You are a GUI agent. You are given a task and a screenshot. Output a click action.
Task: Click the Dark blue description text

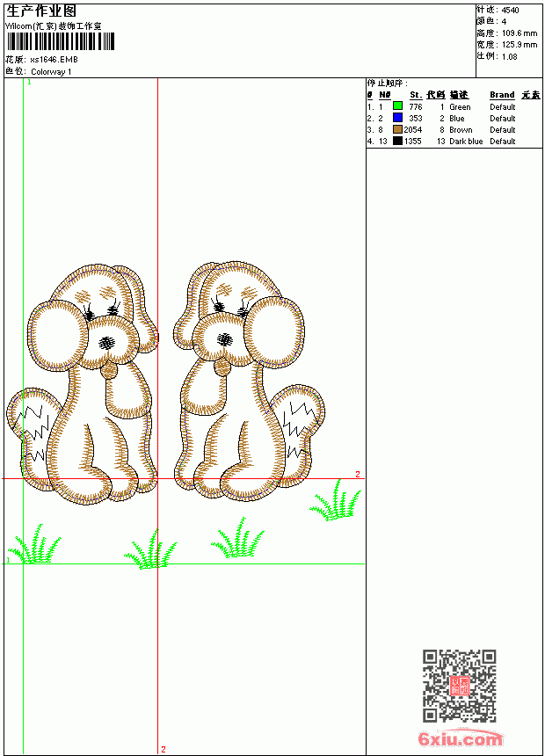pyautogui.click(x=466, y=142)
